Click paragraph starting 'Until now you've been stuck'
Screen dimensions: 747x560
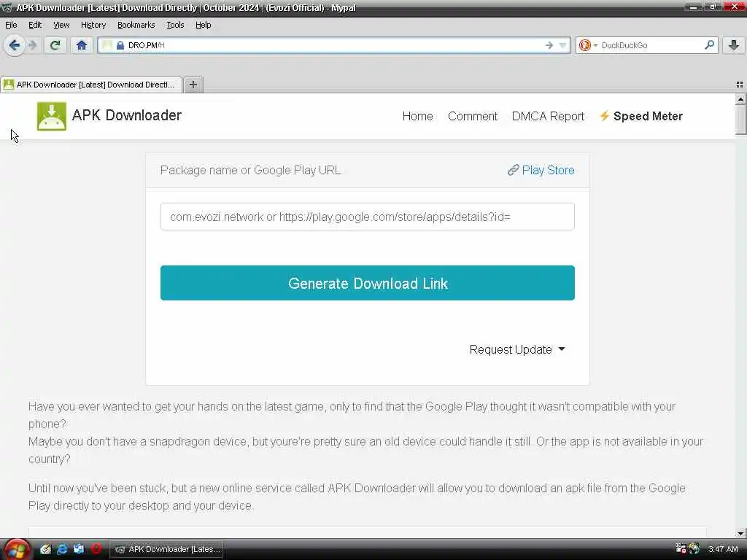click(357, 497)
